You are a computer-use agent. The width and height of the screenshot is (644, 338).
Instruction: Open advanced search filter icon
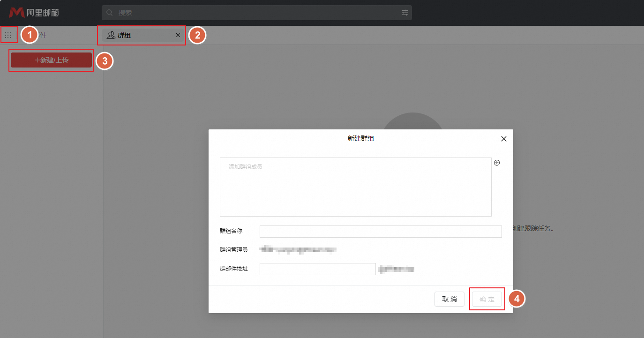tap(405, 13)
